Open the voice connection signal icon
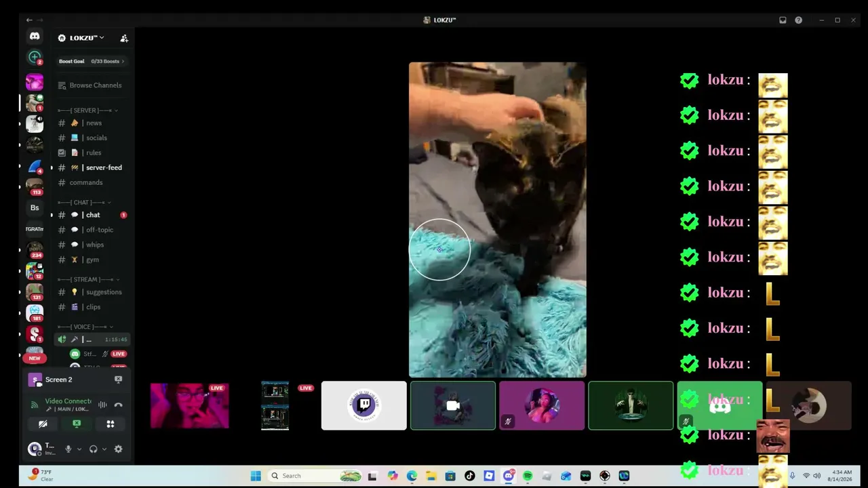 [35, 405]
